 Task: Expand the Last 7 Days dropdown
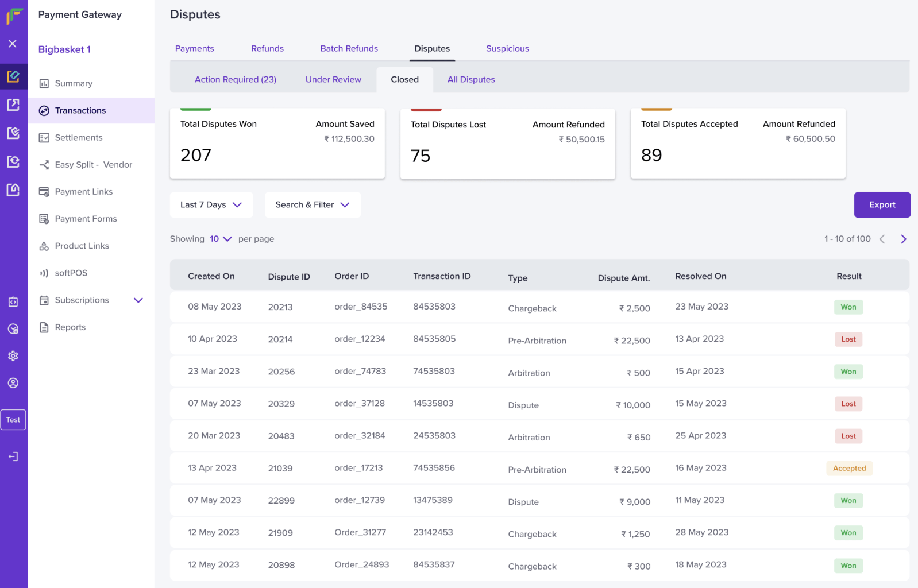[211, 205]
